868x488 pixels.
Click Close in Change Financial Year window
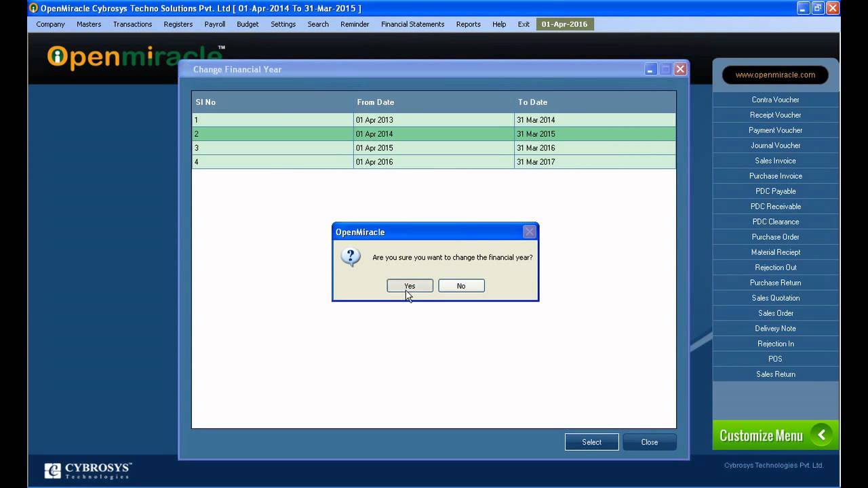[x=650, y=442]
